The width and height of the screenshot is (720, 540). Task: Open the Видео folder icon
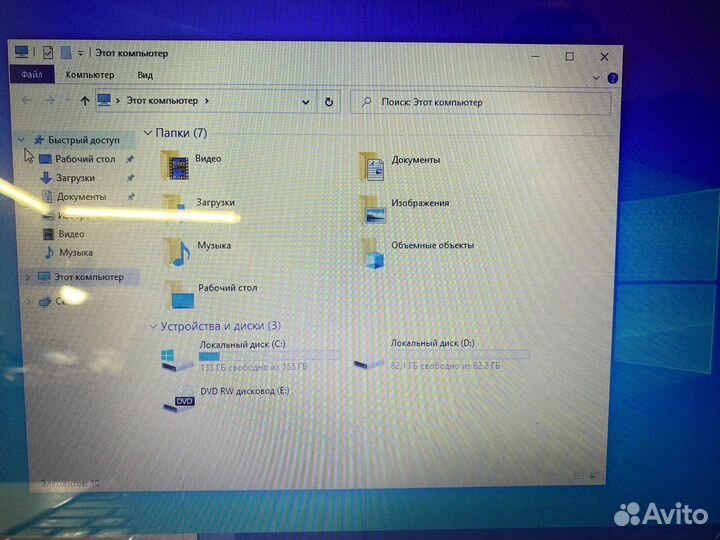click(x=175, y=165)
